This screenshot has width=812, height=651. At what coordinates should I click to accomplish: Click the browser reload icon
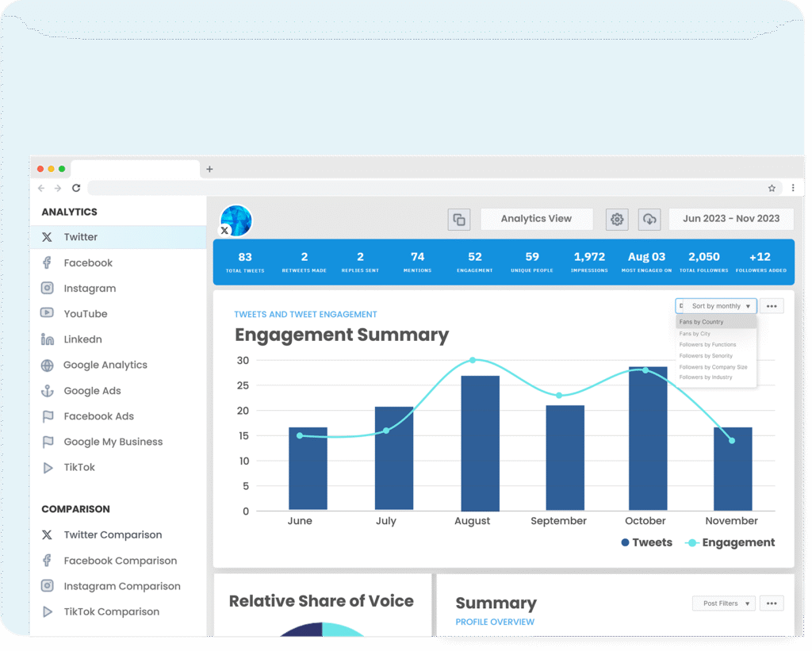point(76,188)
